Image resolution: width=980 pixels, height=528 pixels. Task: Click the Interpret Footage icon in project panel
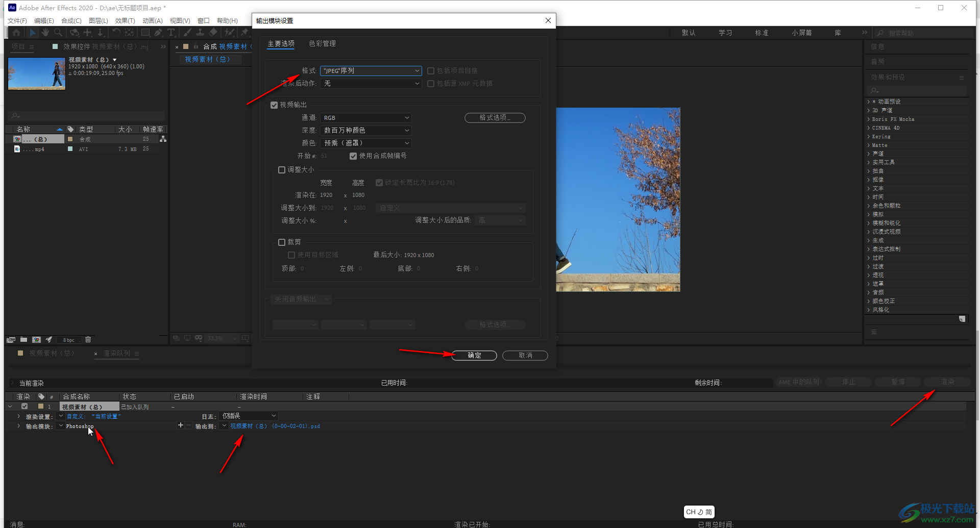click(x=11, y=340)
